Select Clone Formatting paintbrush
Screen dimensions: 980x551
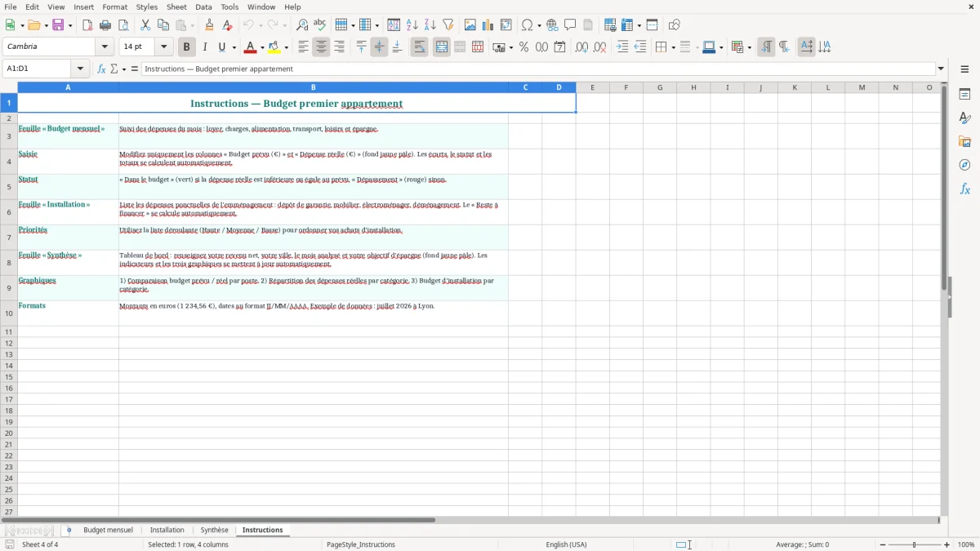click(210, 25)
